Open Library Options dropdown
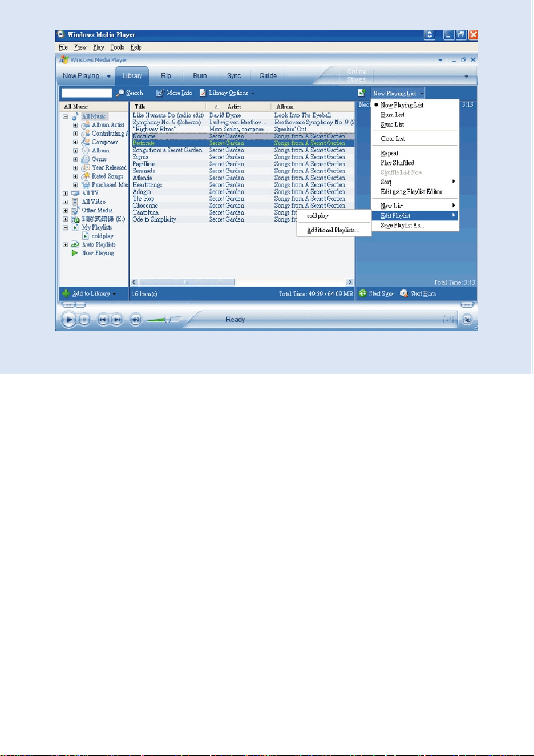 click(x=227, y=93)
